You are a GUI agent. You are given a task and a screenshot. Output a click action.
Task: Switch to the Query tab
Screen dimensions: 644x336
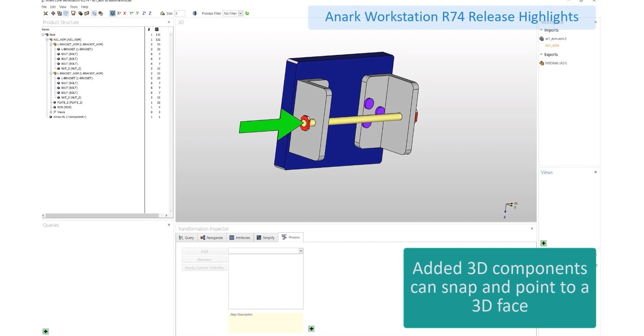(x=186, y=238)
